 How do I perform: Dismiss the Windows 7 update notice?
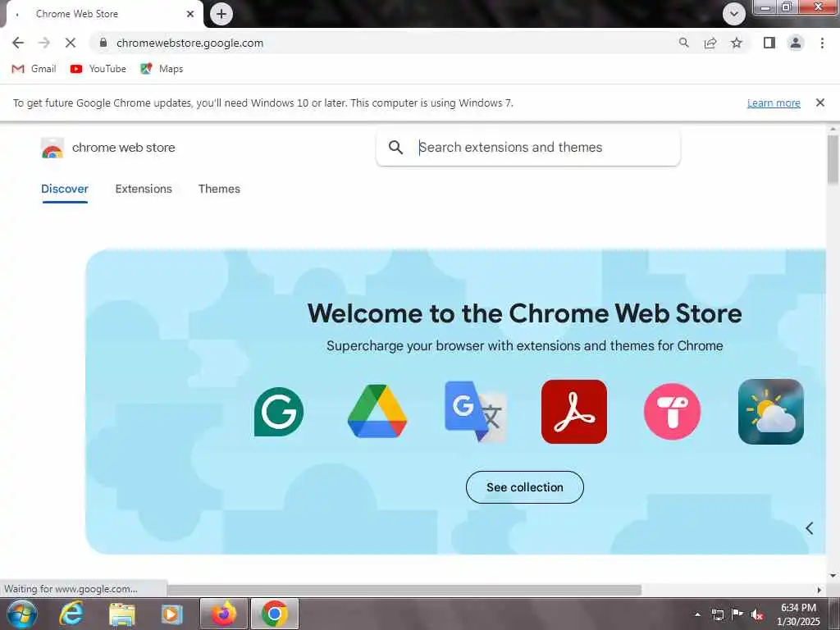click(819, 103)
